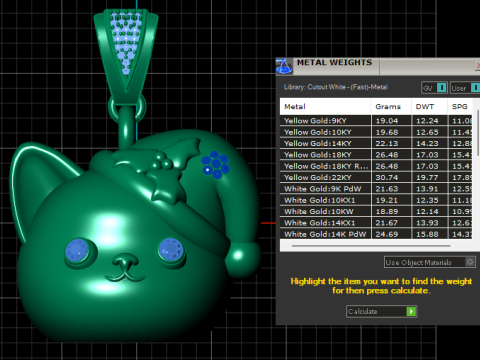Open the Use Object Materials dropdown

[x=430, y=262]
